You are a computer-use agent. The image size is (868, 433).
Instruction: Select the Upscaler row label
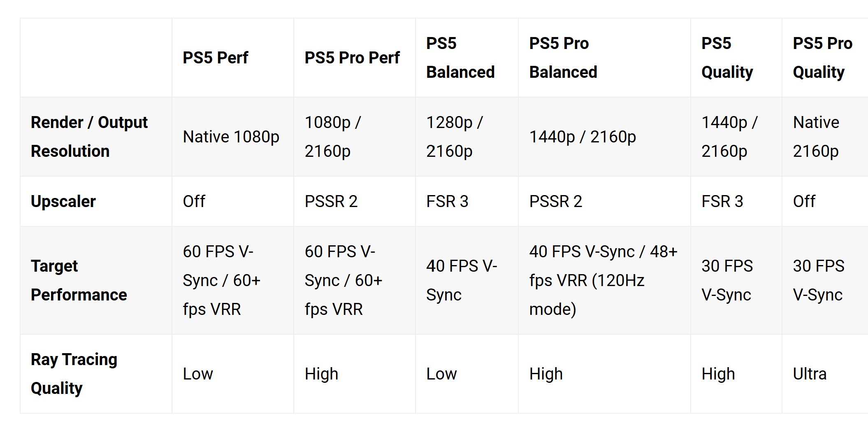click(63, 201)
